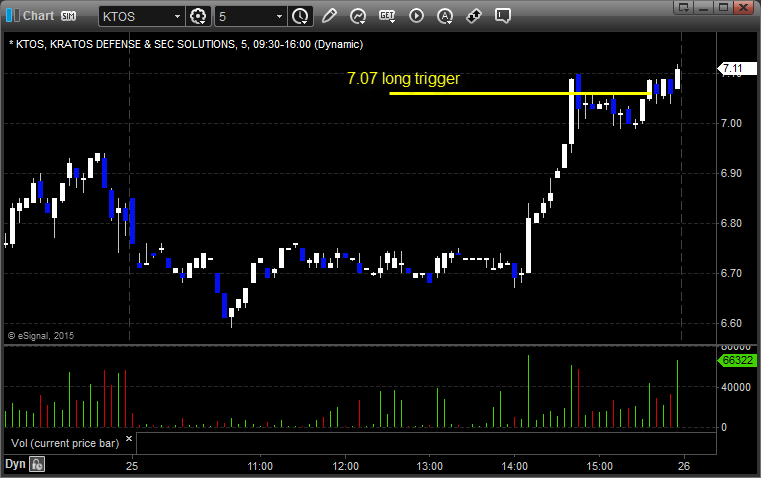
Task: Open the window options dropdown in title bar
Action: click(x=684, y=7)
